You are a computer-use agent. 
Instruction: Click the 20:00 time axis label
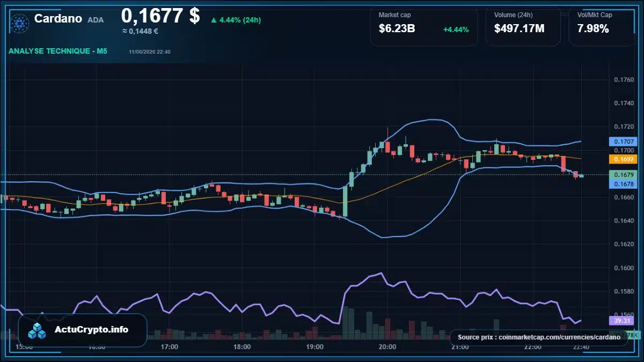click(x=387, y=347)
